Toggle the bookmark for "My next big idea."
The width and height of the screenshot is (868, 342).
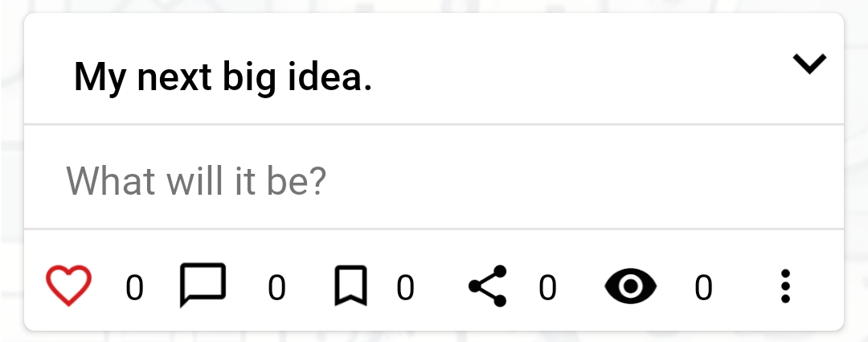click(x=350, y=286)
